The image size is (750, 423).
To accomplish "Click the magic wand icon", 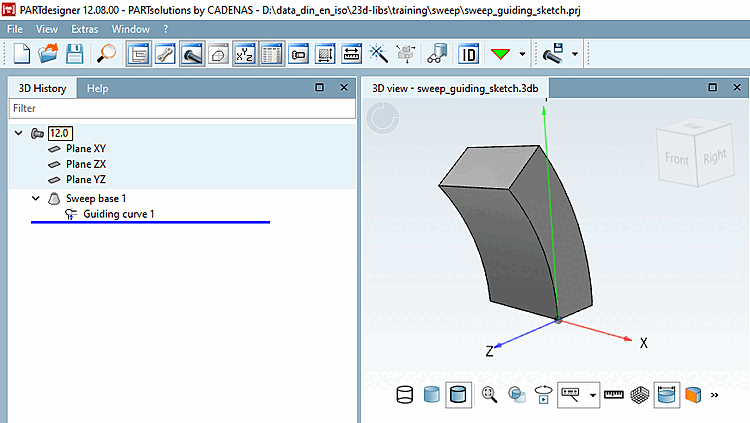I will 378,54.
